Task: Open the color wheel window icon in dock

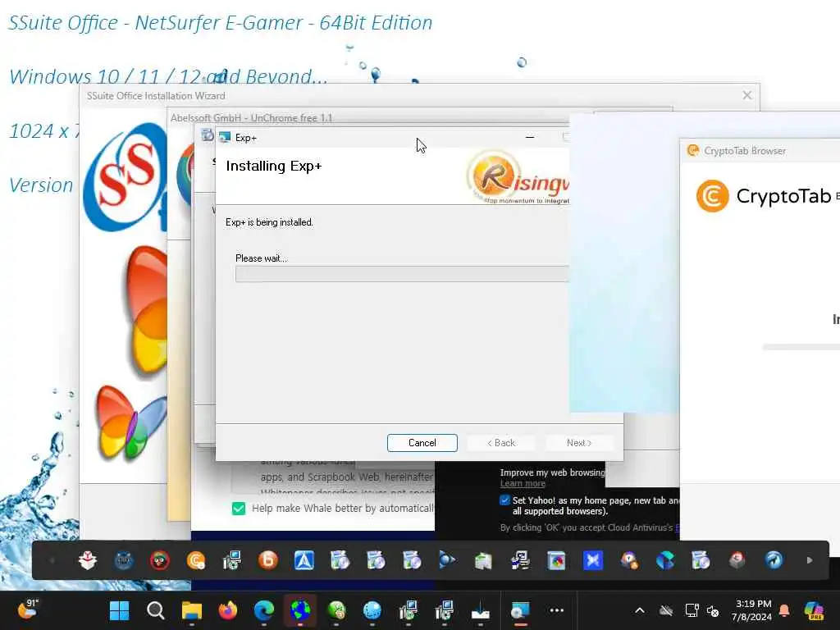Action: click(x=557, y=560)
